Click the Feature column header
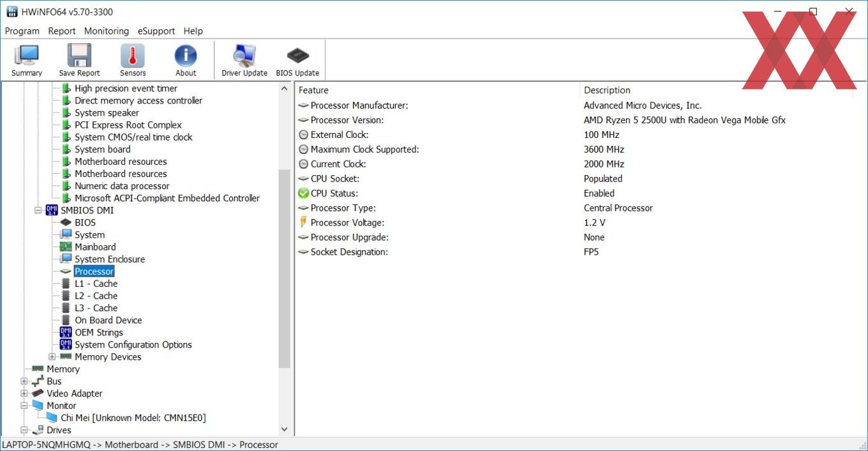868x451 pixels. click(x=437, y=90)
